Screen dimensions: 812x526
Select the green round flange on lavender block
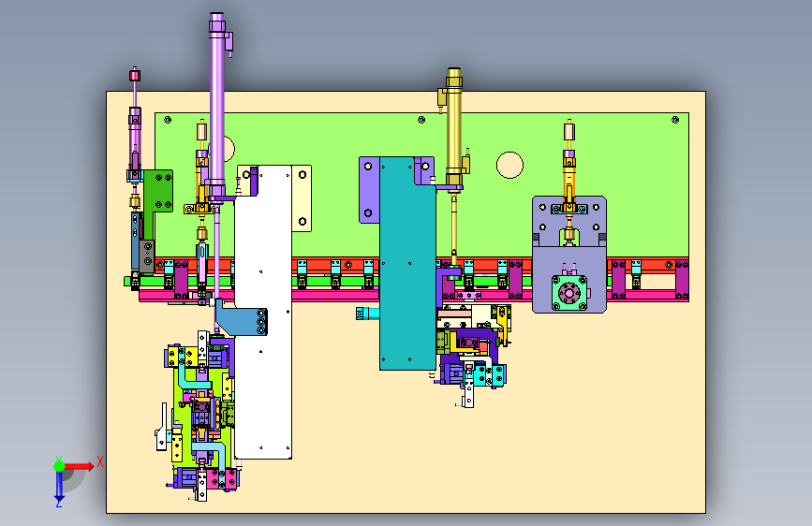(x=569, y=294)
